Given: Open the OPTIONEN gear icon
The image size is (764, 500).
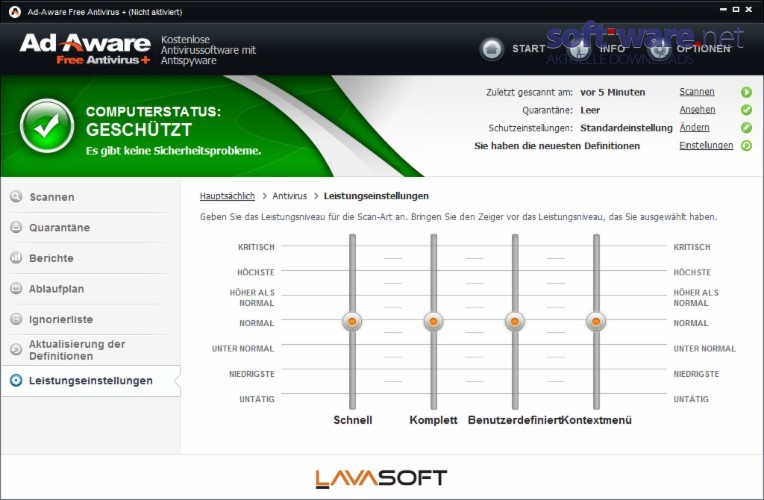Looking at the screenshot, I should point(659,49).
